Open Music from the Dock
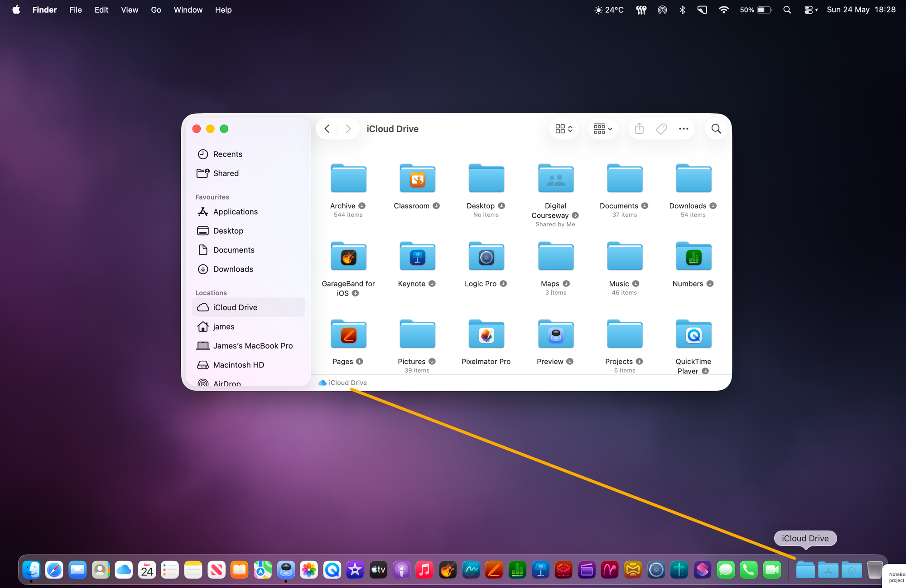 pyautogui.click(x=424, y=570)
